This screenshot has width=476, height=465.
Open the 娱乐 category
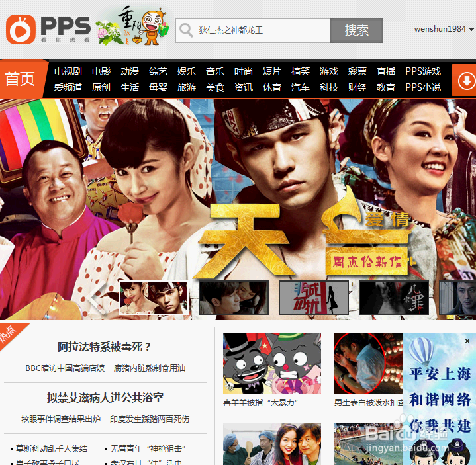(x=187, y=71)
